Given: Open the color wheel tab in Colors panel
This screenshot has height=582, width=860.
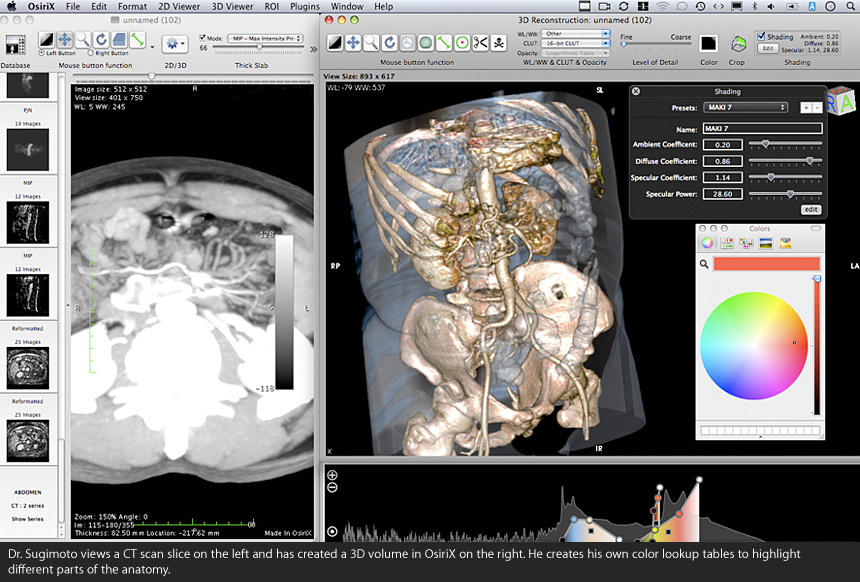Looking at the screenshot, I should 707,243.
